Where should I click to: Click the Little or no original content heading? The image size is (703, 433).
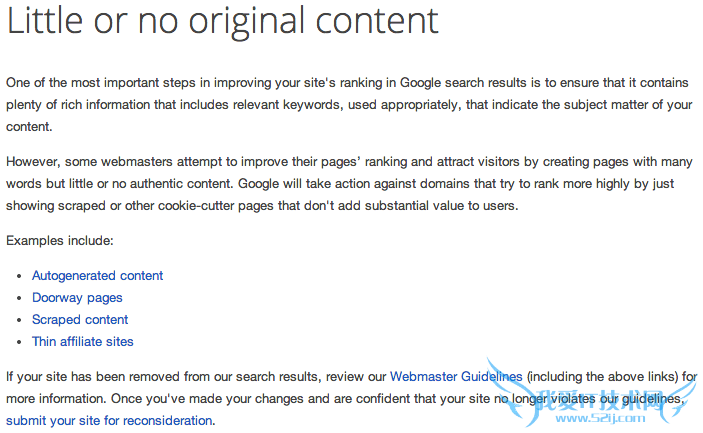(223, 21)
